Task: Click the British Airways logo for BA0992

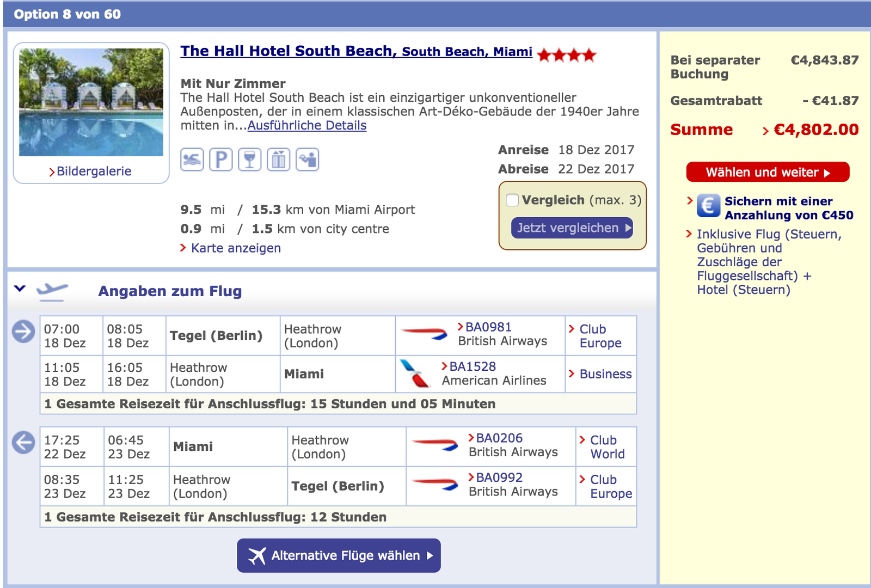Action: tap(435, 483)
